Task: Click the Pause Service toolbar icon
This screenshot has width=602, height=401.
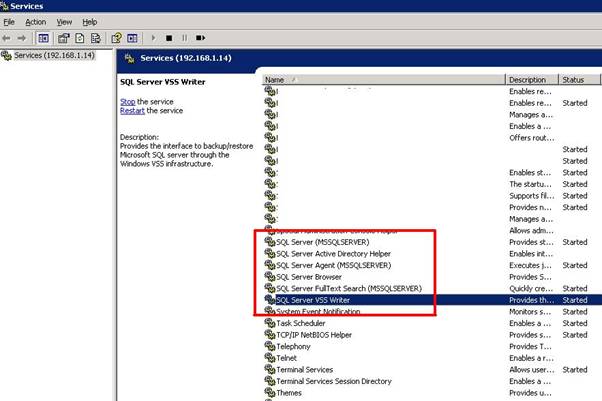Action: click(x=185, y=38)
